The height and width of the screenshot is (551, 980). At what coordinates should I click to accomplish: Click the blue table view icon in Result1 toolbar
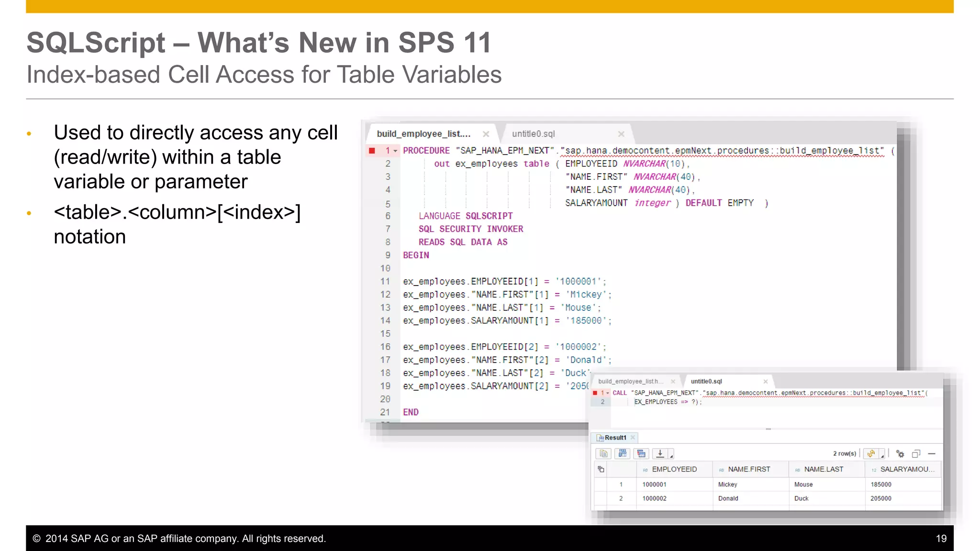tap(623, 453)
